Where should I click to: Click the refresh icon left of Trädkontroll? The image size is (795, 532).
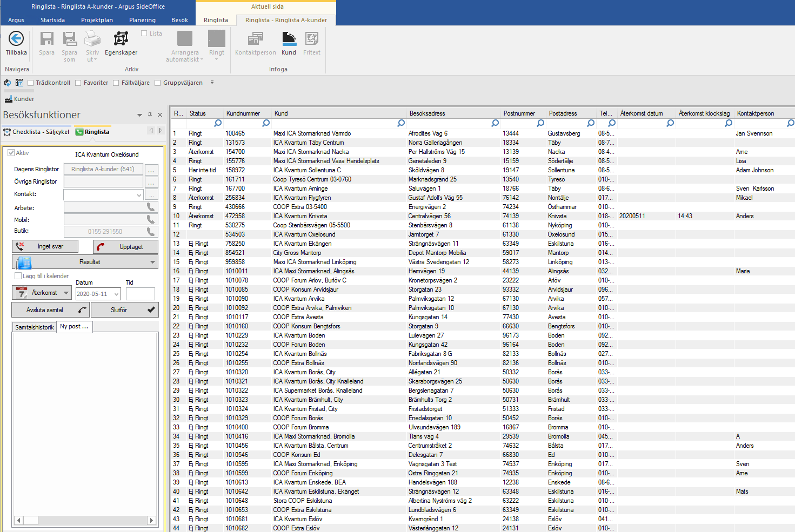point(8,83)
